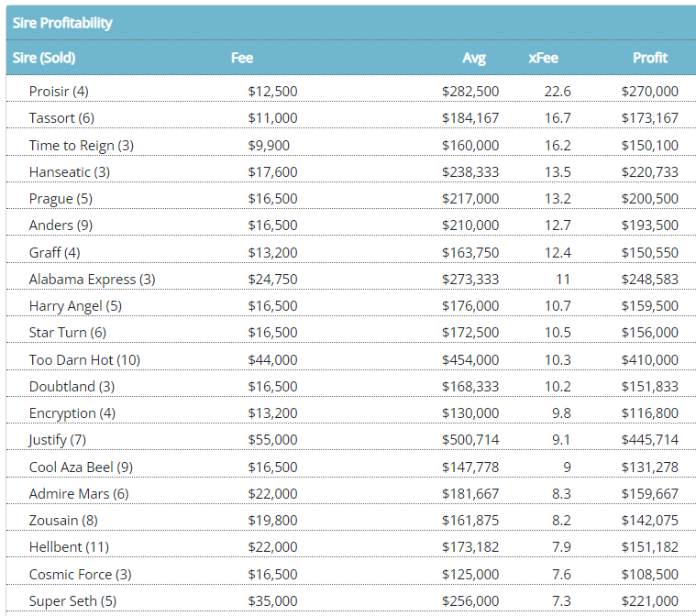The height and width of the screenshot is (616, 696).
Task: Select the Hanseatic (3) sire name
Action: pyautogui.click(x=70, y=172)
